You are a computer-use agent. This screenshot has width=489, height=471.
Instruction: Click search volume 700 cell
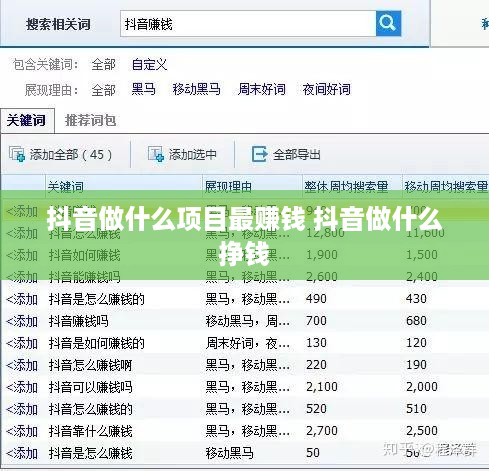tap(316, 321)
